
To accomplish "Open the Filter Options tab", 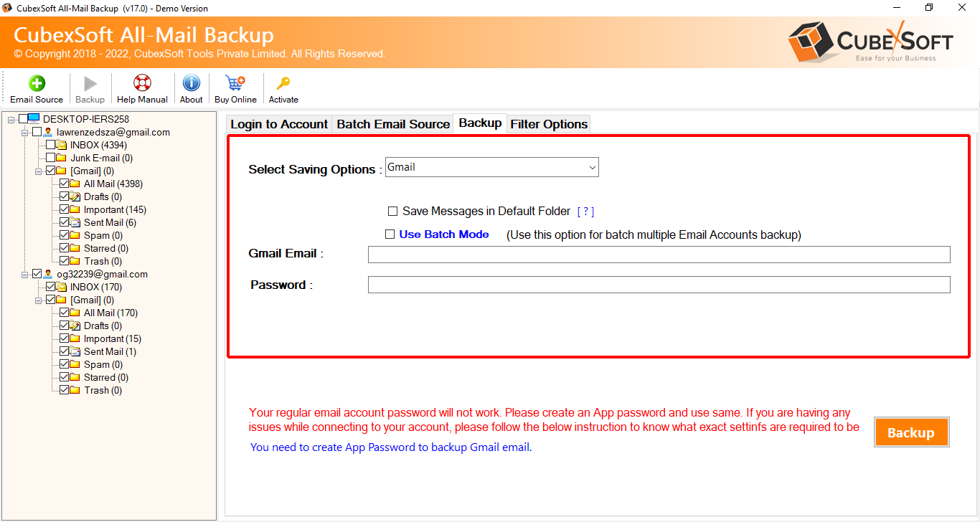I will coord(549,124).
